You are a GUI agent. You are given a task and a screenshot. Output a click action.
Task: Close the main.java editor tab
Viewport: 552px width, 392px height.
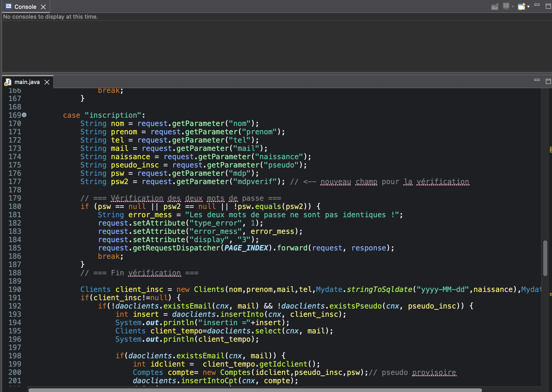pos(47,82)
